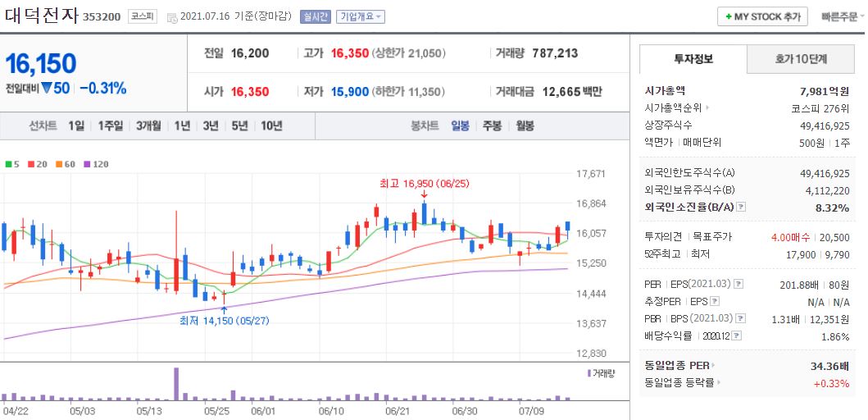
Task: Click the help icon next to PER EPS(2021.03)
Action: click(738, 285)
